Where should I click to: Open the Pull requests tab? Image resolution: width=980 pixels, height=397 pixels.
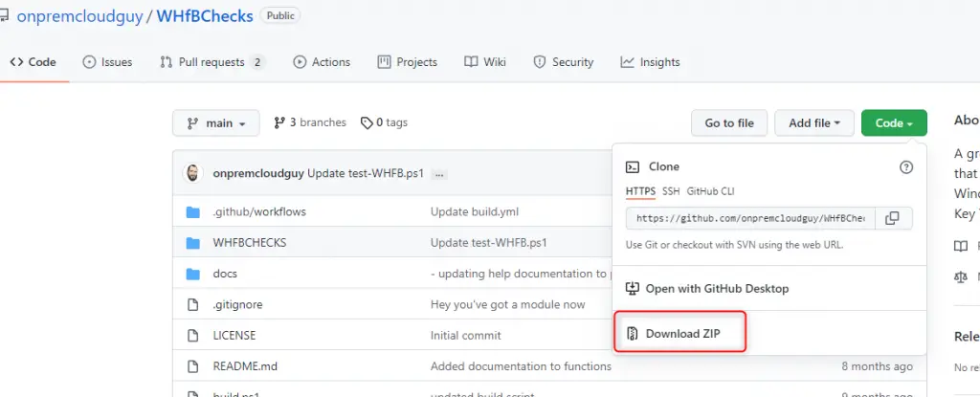click(212, 62)
